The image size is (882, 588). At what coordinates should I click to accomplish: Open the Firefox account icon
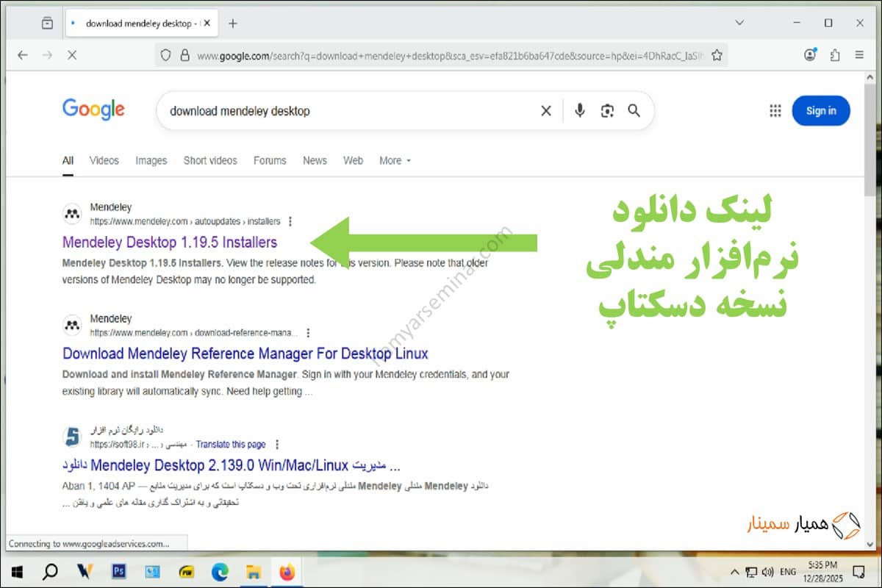pyautogui.click(x=810, y=55)
